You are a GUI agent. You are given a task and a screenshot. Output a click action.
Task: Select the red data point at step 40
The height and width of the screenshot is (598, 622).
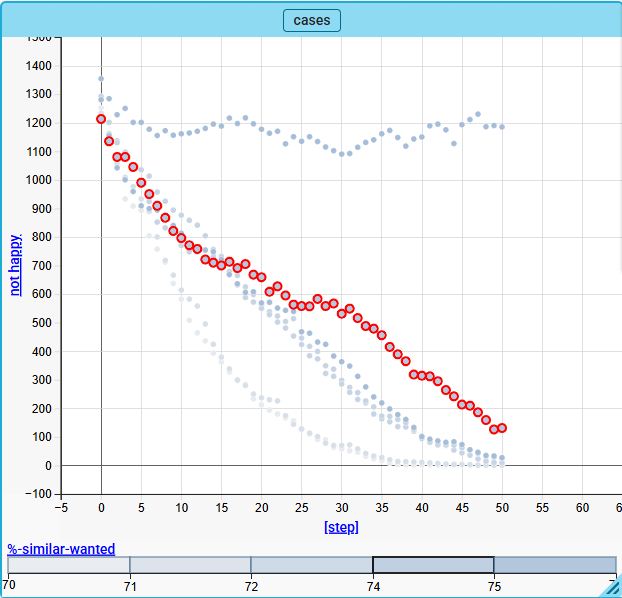click(421, 376)
